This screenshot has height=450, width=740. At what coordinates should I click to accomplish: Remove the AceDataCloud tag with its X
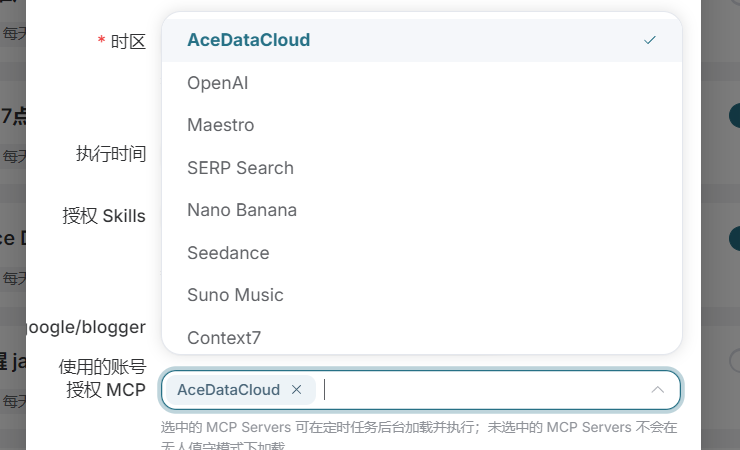(x=296, y=390)
